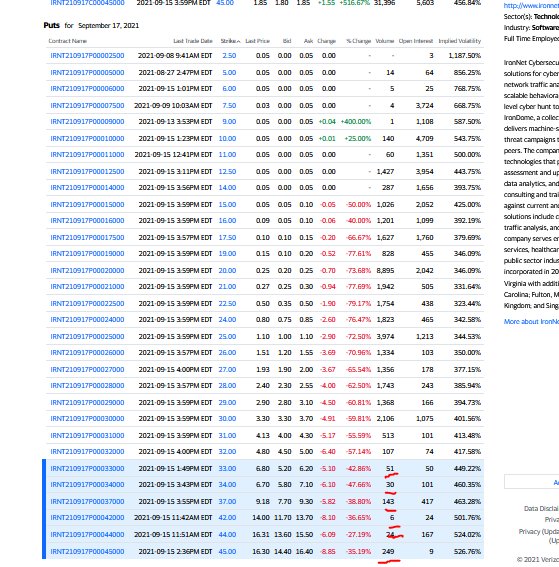Open contract IRNT210917P00031000 link
Screen dimensions: 559x567
[87, 435]
